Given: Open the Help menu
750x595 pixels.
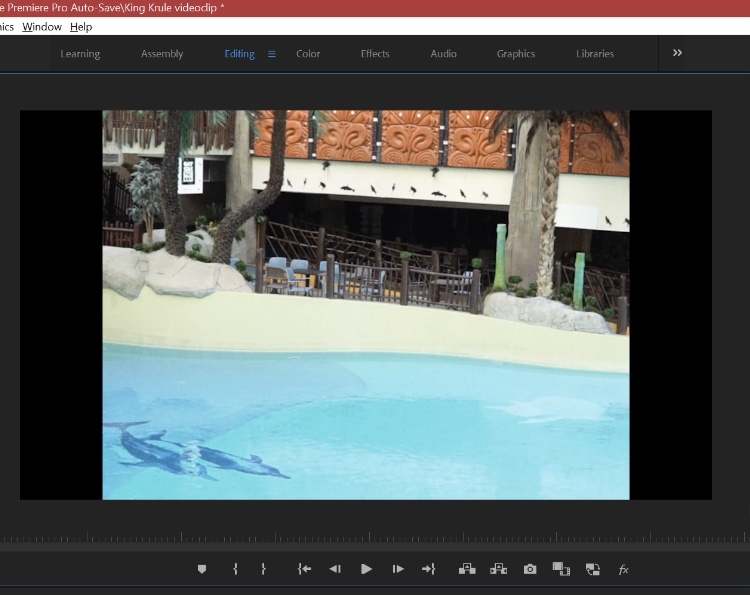Looking at the screenshot, I should (x=81, y=27).
